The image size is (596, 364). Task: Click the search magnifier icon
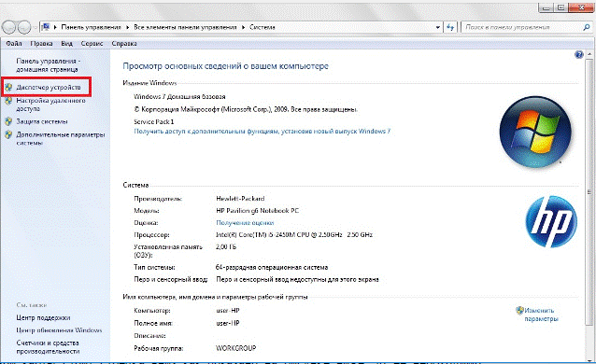point(586,27)
